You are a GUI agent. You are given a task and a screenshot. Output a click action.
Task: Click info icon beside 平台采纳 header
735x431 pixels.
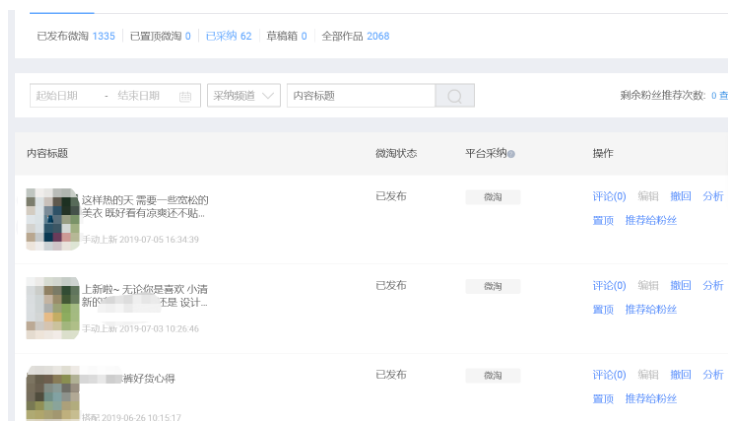[511, 154]
